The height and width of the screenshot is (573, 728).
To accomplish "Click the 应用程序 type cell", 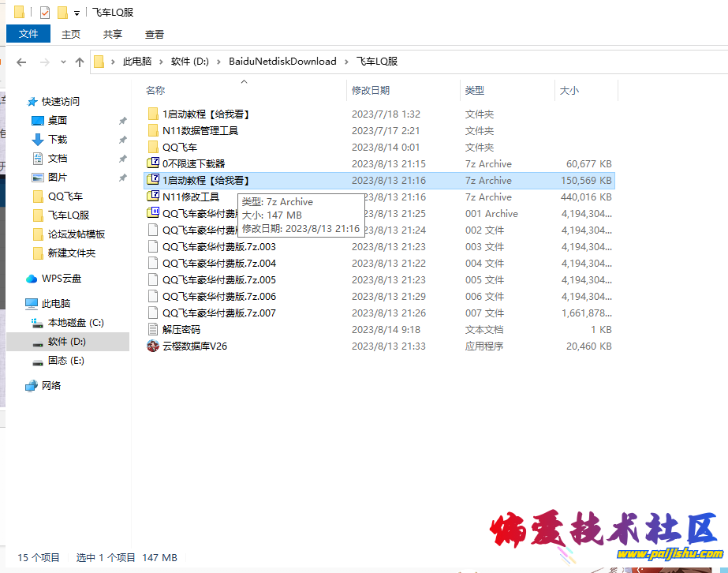I will (484, 346).
